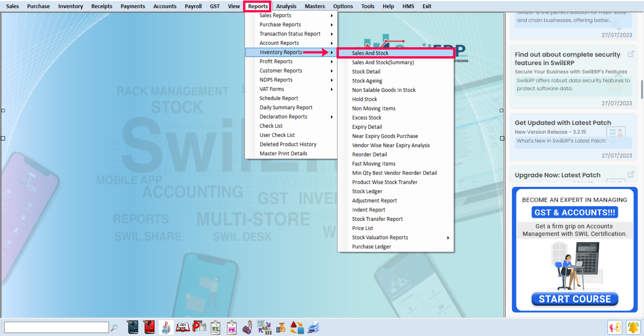Click the search magnifier icon in bottom toolbar
The height and width of the screenshot is (336, 644).
(114, 328)
